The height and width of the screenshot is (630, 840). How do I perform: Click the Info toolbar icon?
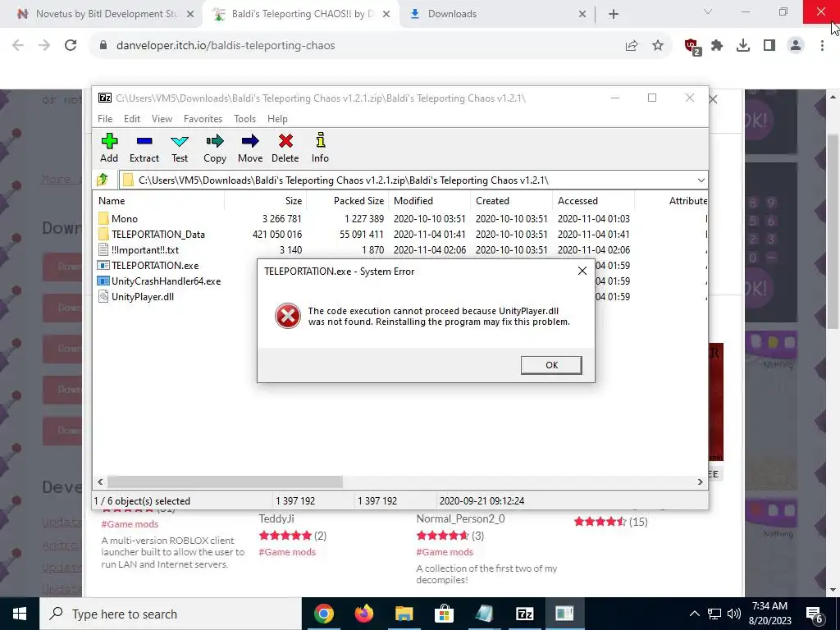point(320,148)
